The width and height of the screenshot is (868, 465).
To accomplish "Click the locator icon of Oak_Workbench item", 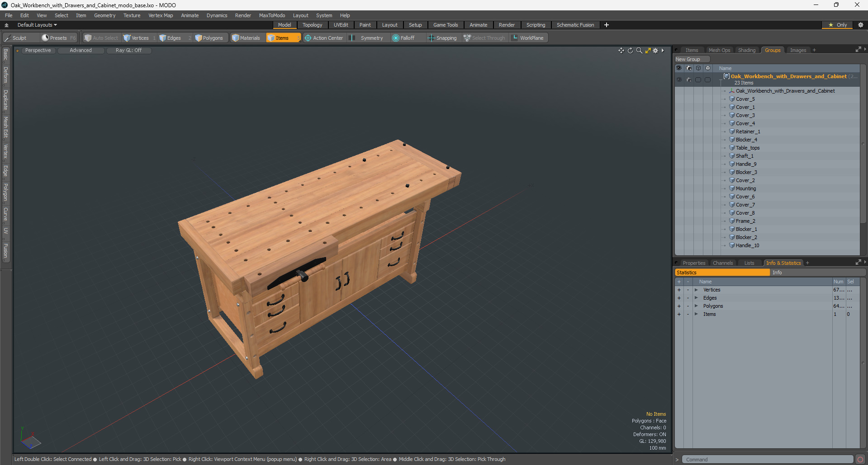I will (732, 91).
